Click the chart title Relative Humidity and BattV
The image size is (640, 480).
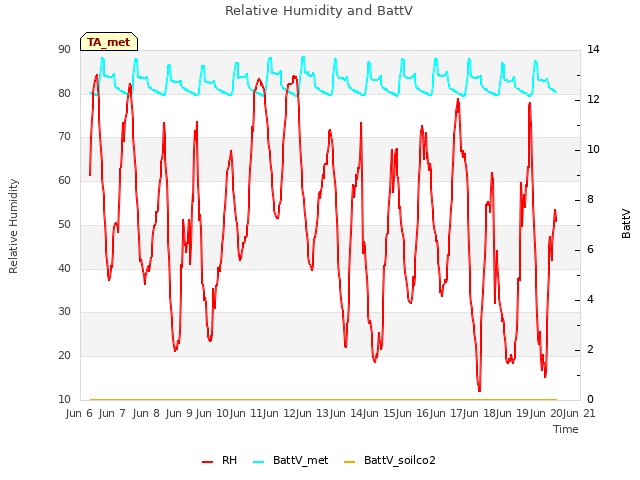coord(319,11)
